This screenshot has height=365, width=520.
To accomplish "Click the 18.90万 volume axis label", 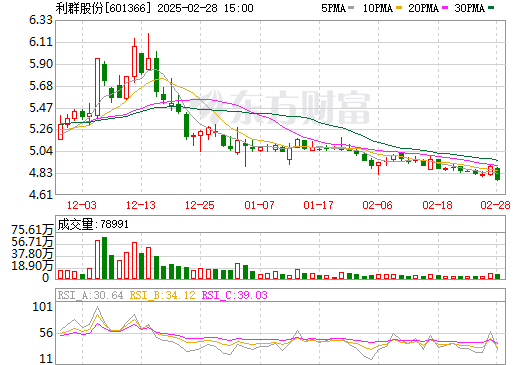I will (32, 266).
